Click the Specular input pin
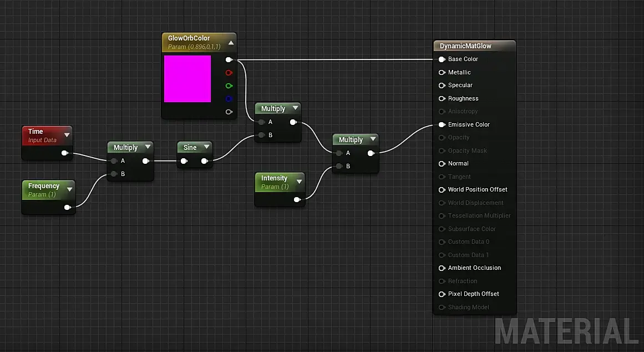 coord(442,86)
